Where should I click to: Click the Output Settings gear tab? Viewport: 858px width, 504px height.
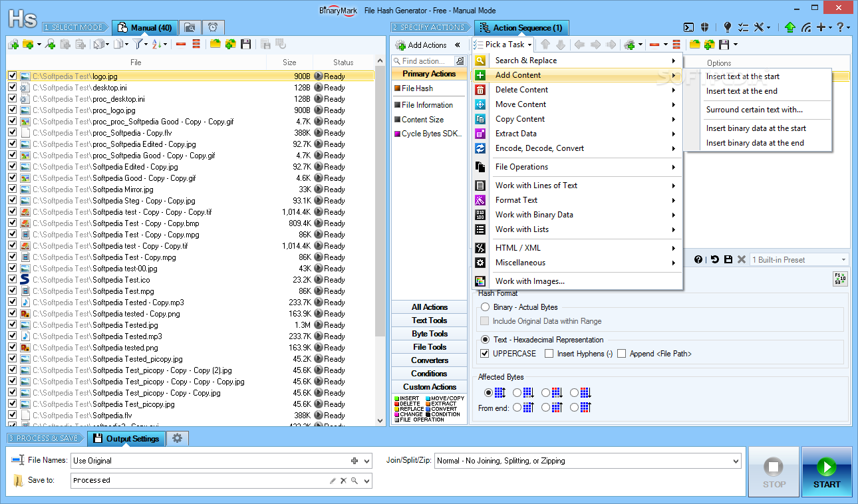click(x=177, y=438)
